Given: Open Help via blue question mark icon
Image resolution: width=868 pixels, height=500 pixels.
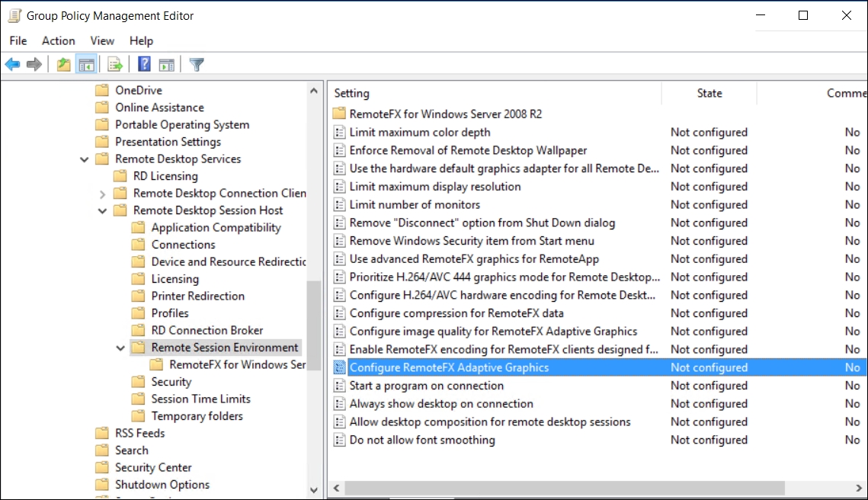Looking at the screenshot, I should [145, 65].
